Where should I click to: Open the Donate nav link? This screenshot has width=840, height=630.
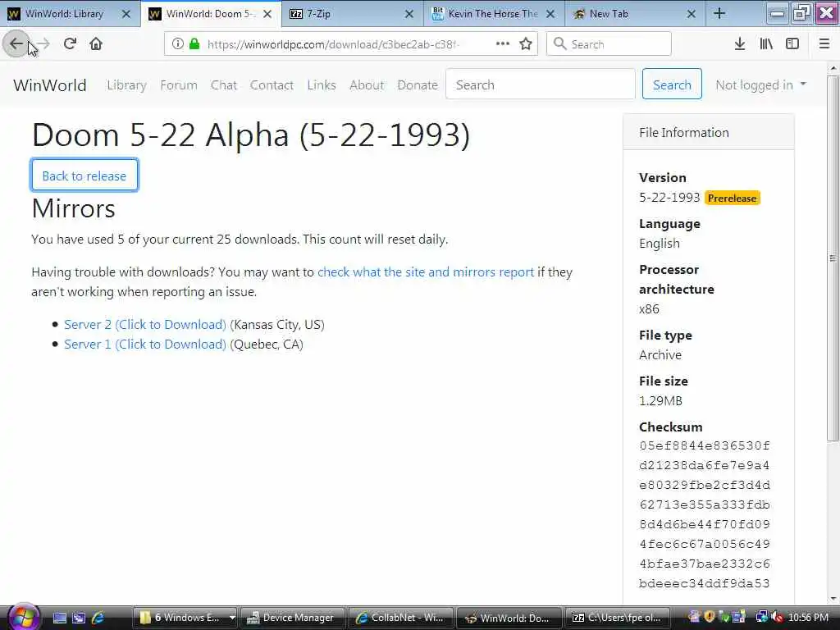(x=418, y=84)
